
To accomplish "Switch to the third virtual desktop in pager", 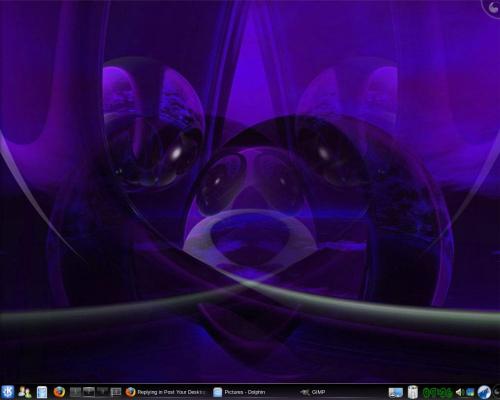I will point(102,392).
